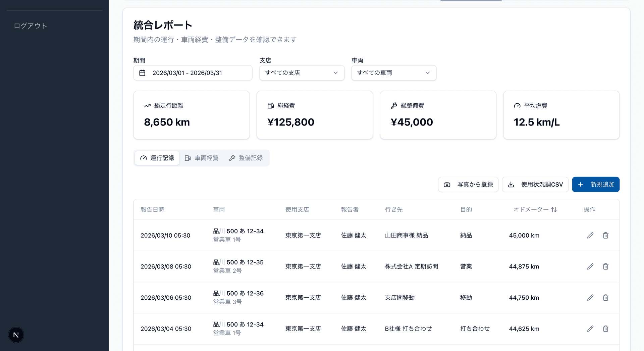This screenshot has height=351, width=644.
Task: Click the download icon on 使用状況調CSV
Action: [511, 184]
